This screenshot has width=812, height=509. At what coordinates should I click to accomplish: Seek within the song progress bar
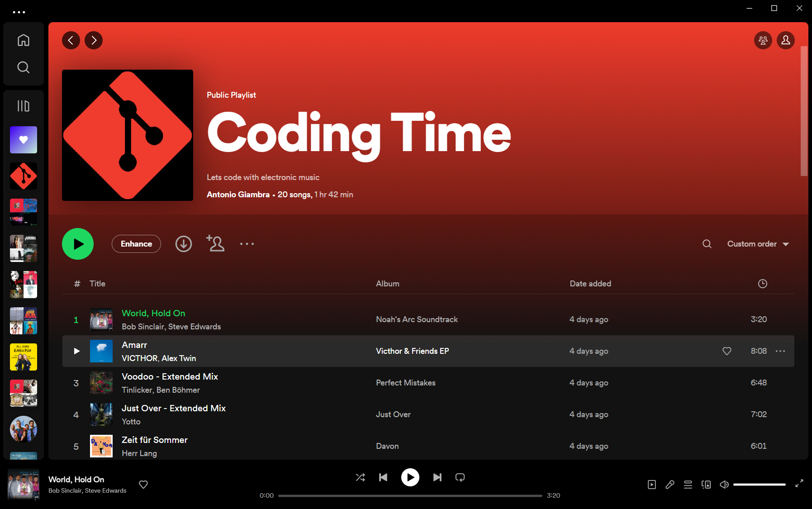coord(410,495)
